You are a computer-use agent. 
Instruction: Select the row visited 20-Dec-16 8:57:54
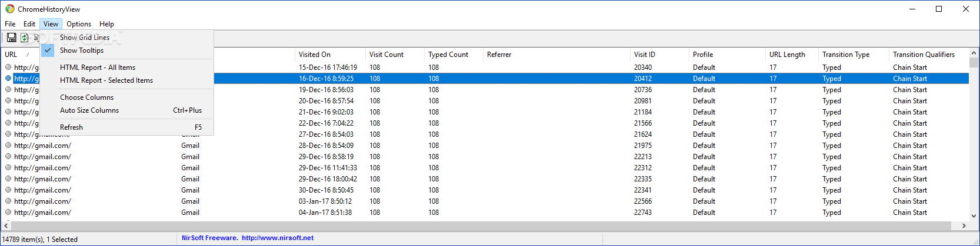pos(485,100)
